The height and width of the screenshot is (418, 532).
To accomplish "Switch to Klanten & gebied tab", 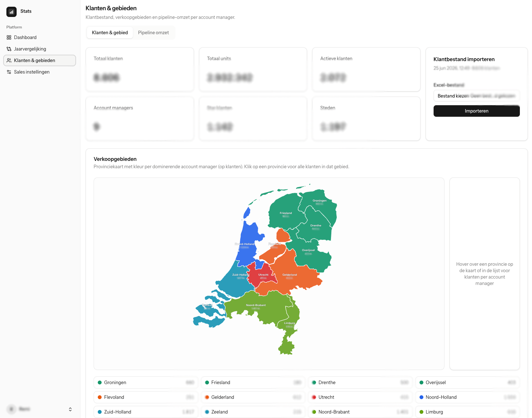I will click(110, 33).
